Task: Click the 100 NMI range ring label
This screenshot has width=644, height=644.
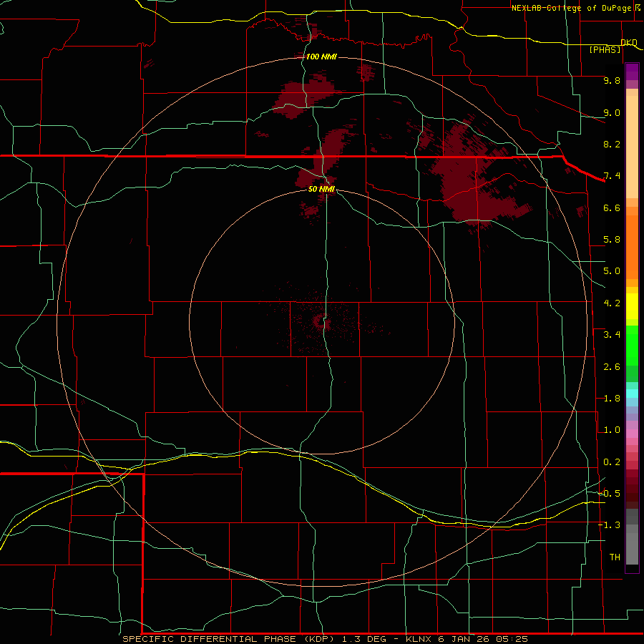Action: (321, 57)
